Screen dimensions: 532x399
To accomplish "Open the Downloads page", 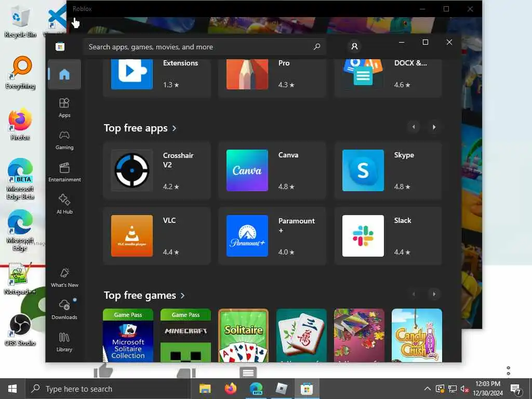I will (x=64, y=310).
